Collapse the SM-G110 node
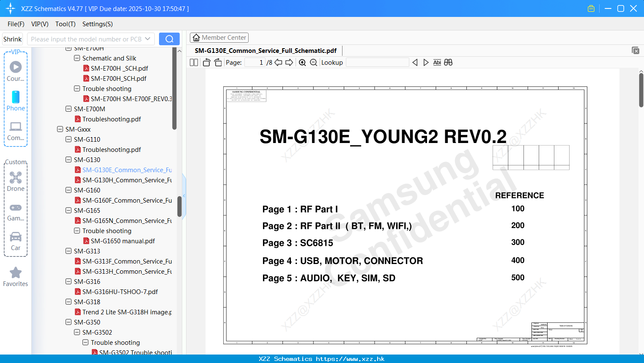The height and width of the screenshot is (363, 644). coord(69,139)
